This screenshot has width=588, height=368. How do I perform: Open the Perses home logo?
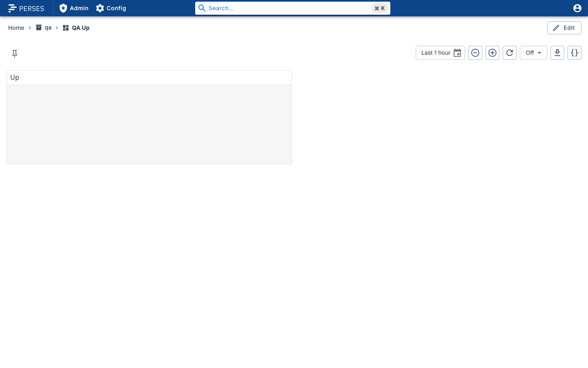pyautogui.click(x=26, y=8)
